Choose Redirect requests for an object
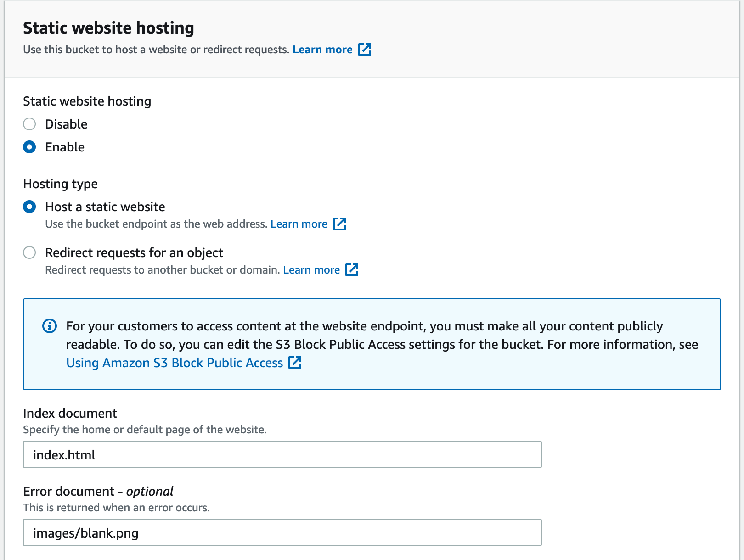The image size is (744, 560). 29,252
